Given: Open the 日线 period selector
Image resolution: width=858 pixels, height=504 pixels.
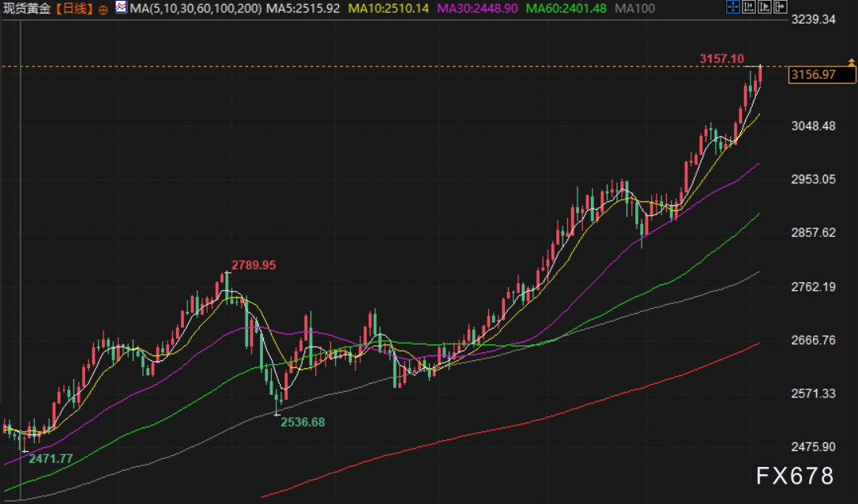Looking at the screenshot, I should 78,9.
